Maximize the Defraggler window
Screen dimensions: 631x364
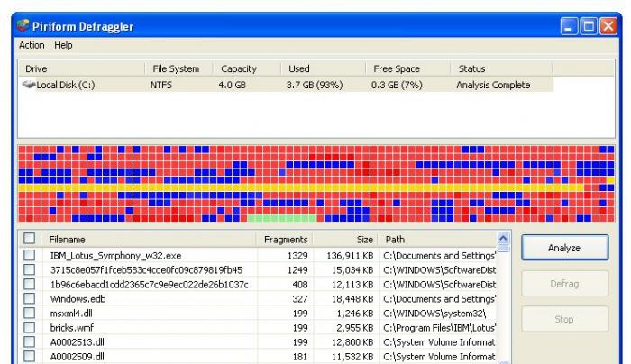tap(589, 26)
